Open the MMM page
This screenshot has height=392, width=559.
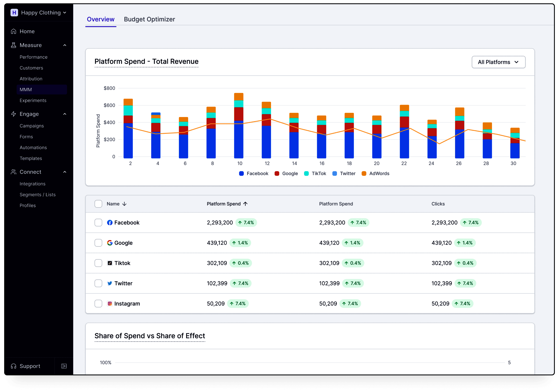[x=26, y=89]
